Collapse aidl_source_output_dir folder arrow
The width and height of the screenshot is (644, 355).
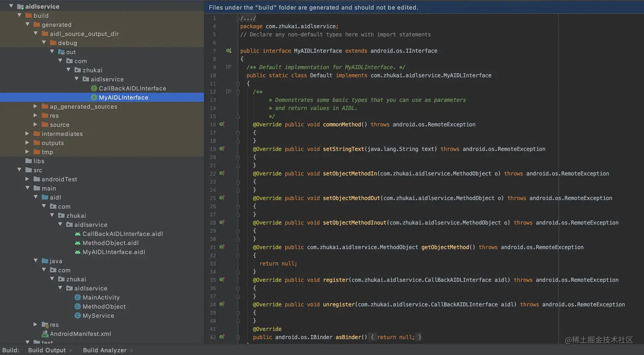(x=36, y=33)
